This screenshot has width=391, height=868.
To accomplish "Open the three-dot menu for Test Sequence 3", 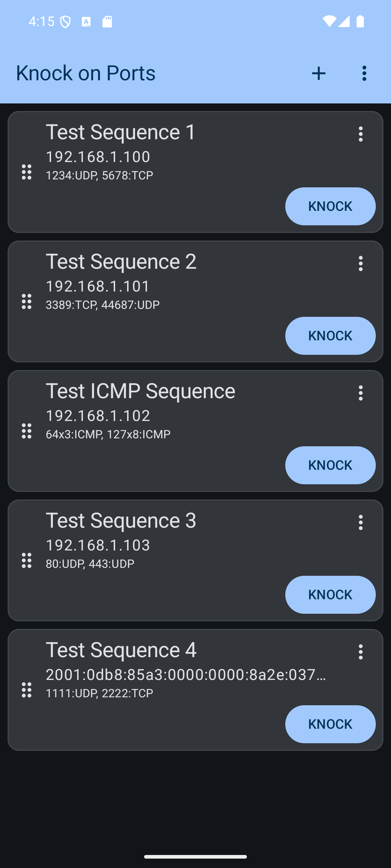I will [x=360, y=523].
